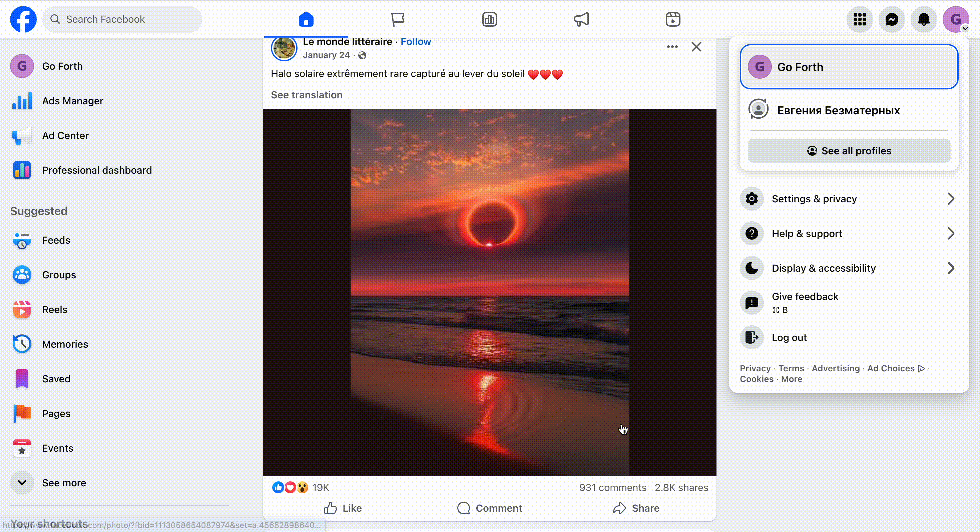Go to the Pages flag tab

coord(398,19)
